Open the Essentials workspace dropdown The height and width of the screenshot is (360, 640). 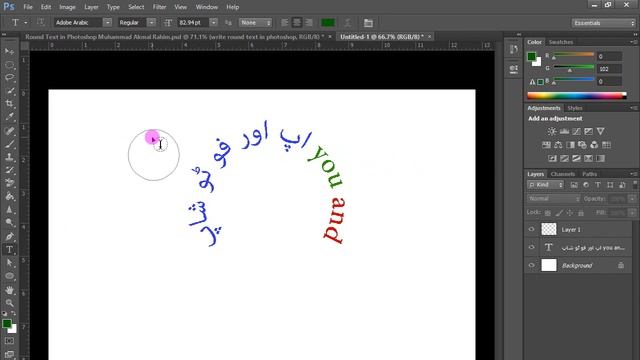tap(604, 23)
